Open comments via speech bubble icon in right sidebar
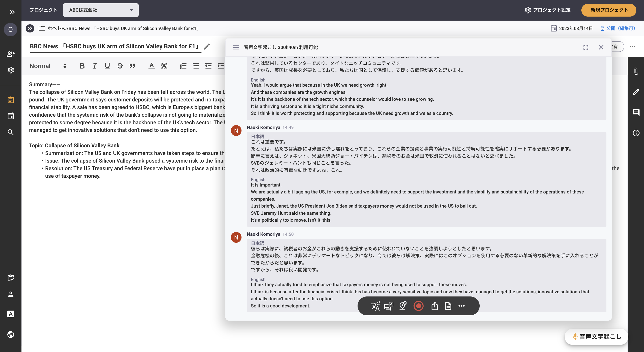 (x=636, y=112)
